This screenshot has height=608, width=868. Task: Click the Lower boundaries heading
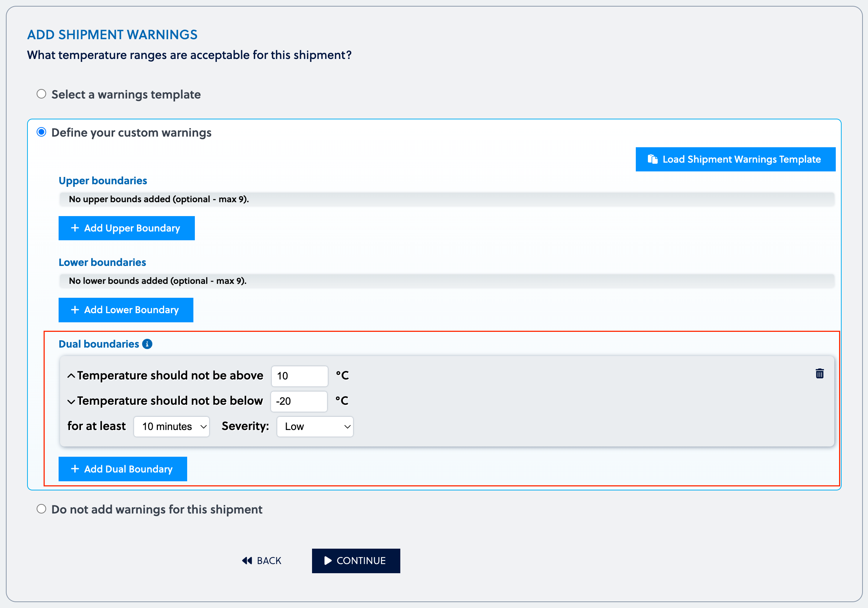point(102,262)
